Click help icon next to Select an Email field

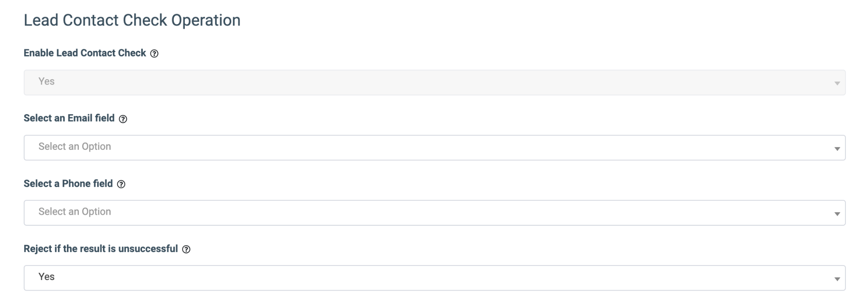123,119
